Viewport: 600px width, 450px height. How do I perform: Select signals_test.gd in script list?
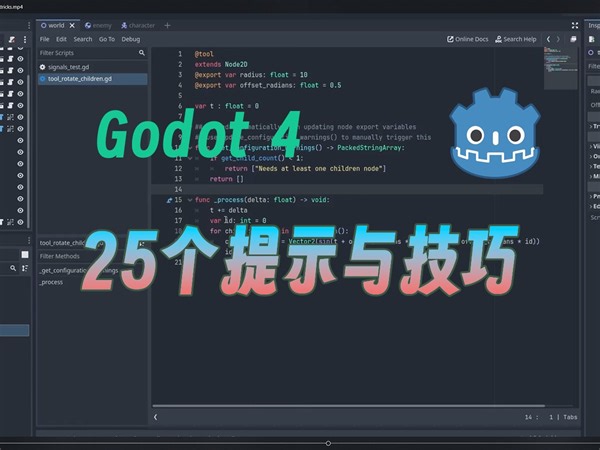[92, 67]
